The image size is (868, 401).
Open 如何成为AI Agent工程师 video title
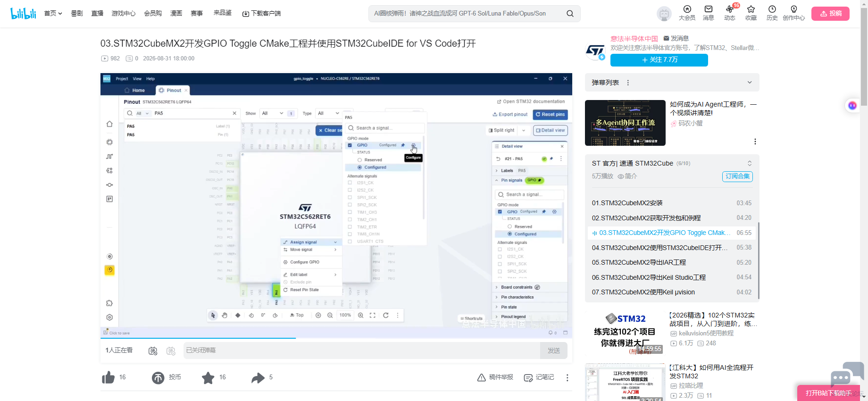pyautogui.click(x=713, y=109)
